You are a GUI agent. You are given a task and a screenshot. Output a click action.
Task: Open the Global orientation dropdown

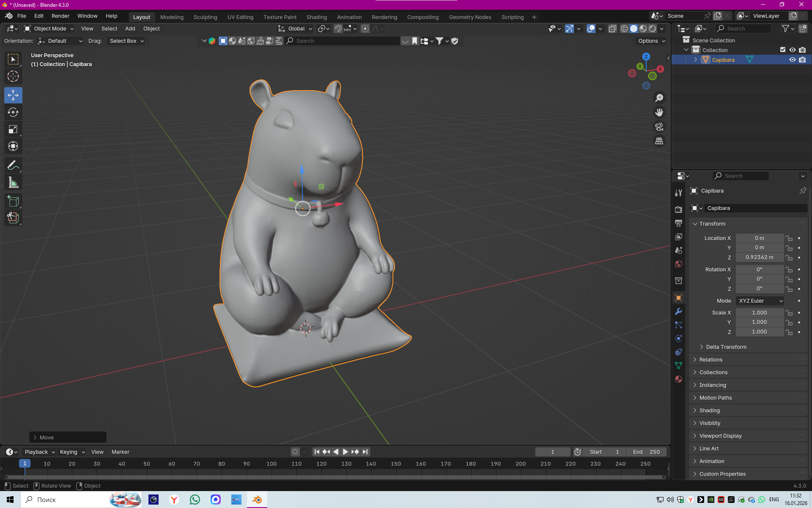coord(295,29)
